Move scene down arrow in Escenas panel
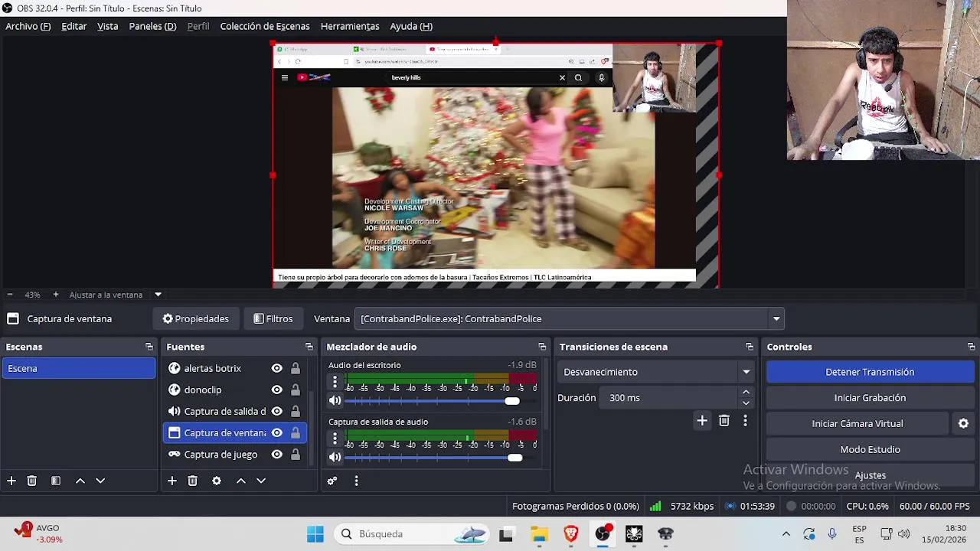The width and height of the screenshot is (980, 551). coord(100,481)
